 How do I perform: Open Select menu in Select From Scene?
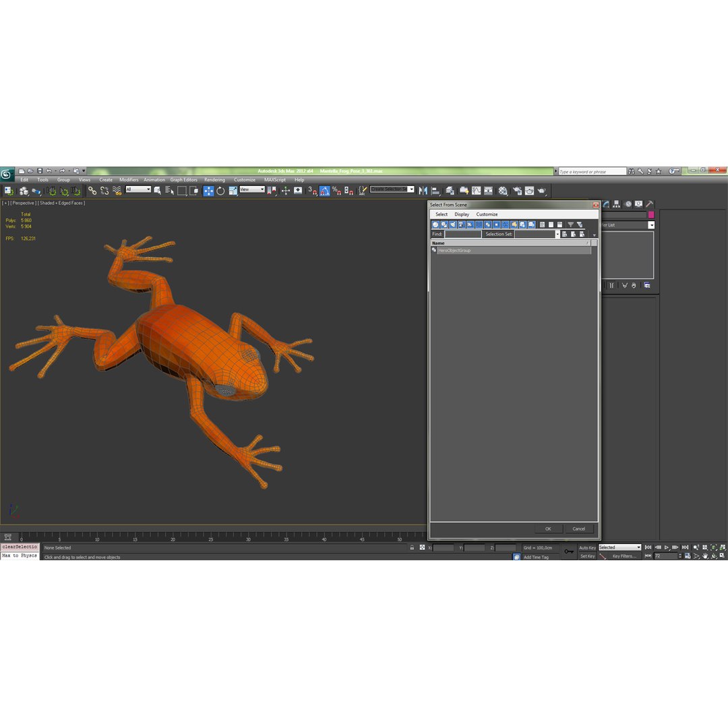pyautogui.click(x=442, y=214)
